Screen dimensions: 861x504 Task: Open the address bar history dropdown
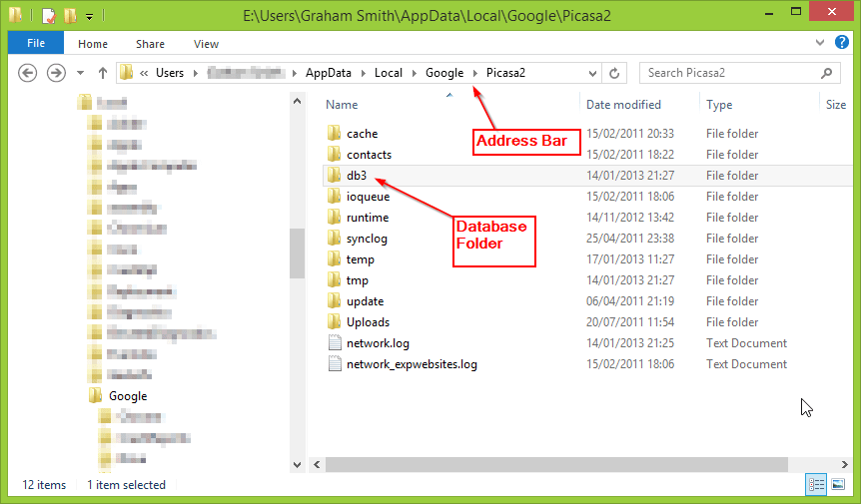point(592,73)
